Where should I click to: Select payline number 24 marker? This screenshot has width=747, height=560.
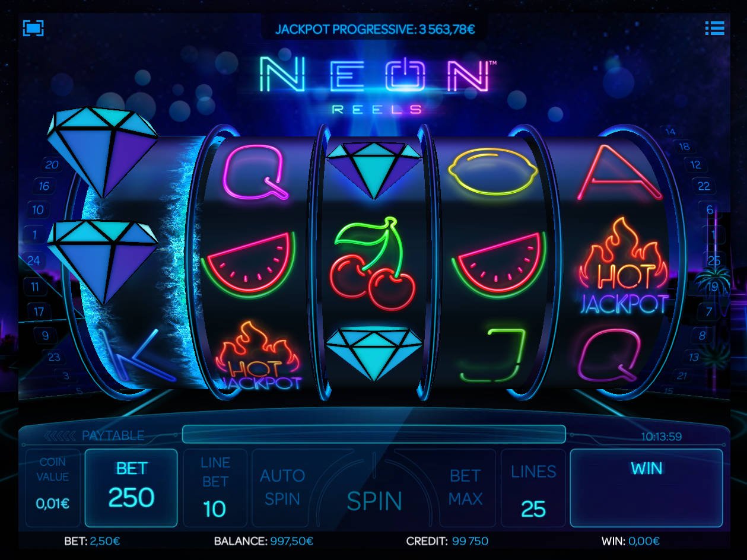point(34,260)
